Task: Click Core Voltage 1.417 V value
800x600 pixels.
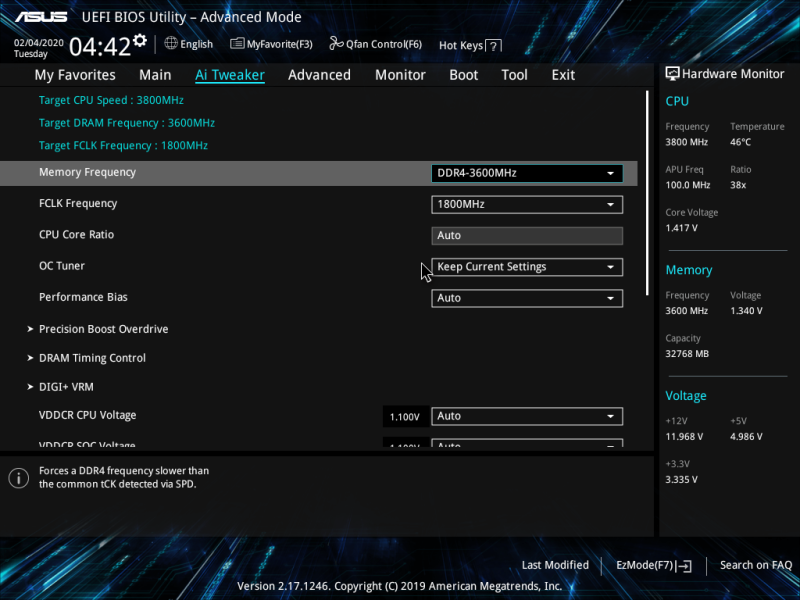Action: [681, 228]
